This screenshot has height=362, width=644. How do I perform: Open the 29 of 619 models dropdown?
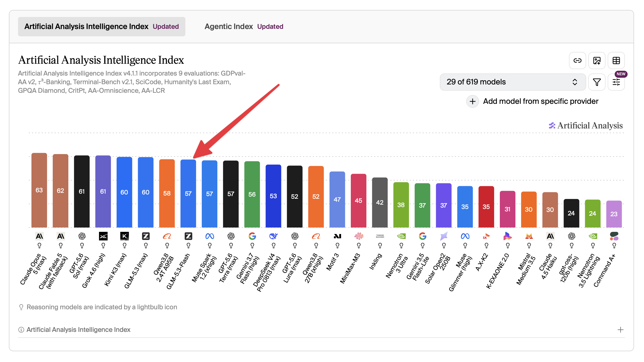pos(513,82)
